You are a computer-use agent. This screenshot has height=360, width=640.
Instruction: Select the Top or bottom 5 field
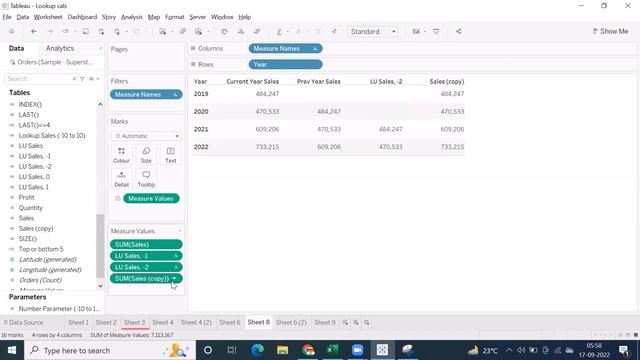(41, 249)
